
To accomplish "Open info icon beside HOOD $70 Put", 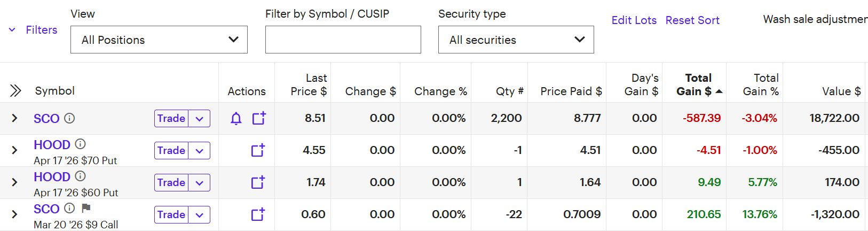I will pos(80,144).
